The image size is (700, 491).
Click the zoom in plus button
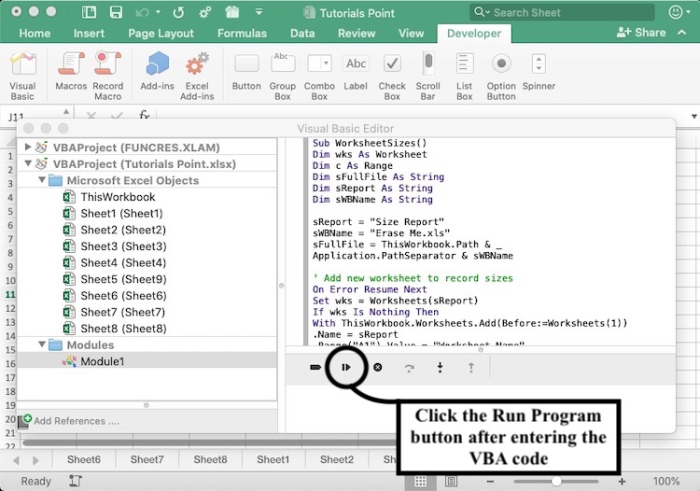[x=622, y=481]
